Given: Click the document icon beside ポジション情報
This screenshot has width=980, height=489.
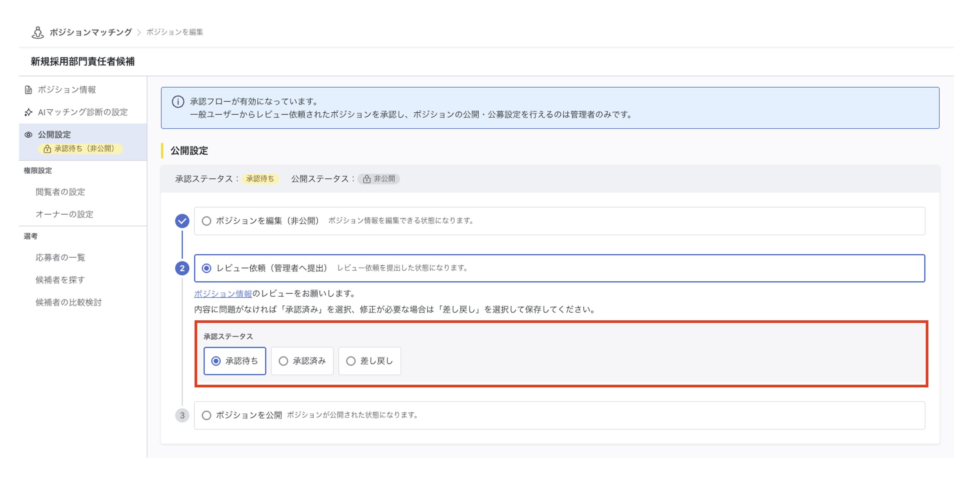Looking at the screenshot, I should tap(28, 90).
